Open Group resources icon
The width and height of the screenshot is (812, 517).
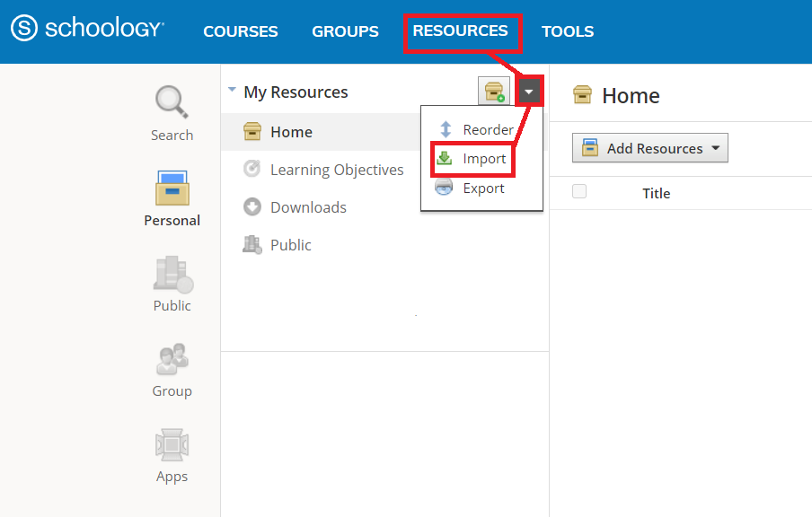coord(172,359)
